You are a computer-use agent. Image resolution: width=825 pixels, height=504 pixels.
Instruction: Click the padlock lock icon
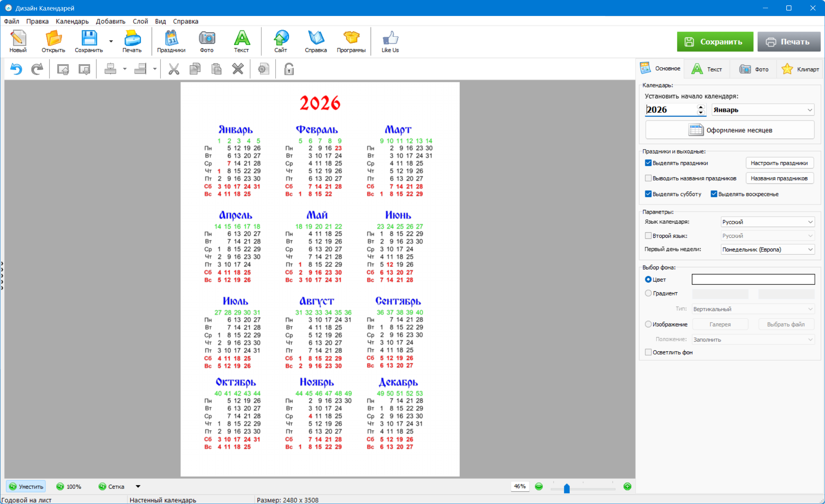click(x=289, y=69)
